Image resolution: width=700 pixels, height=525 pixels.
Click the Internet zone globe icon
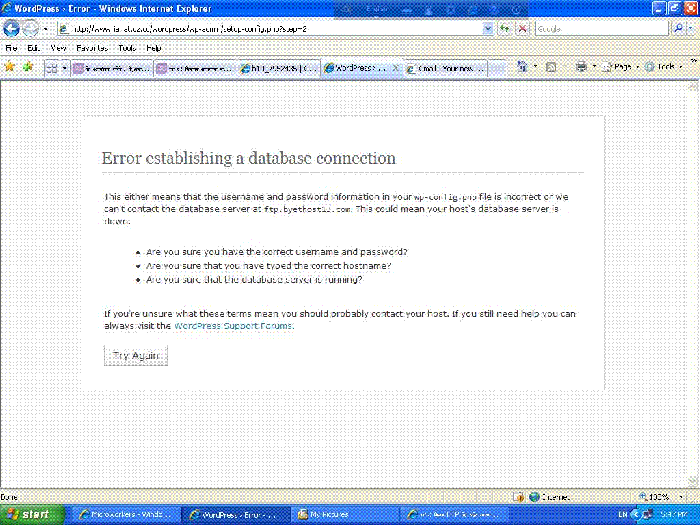[534, 497]
